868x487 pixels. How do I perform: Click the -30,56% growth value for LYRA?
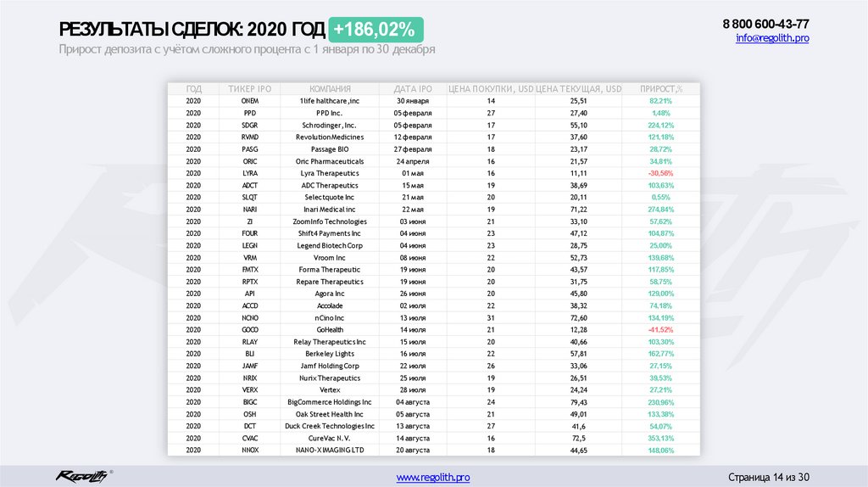pos(661,173)
